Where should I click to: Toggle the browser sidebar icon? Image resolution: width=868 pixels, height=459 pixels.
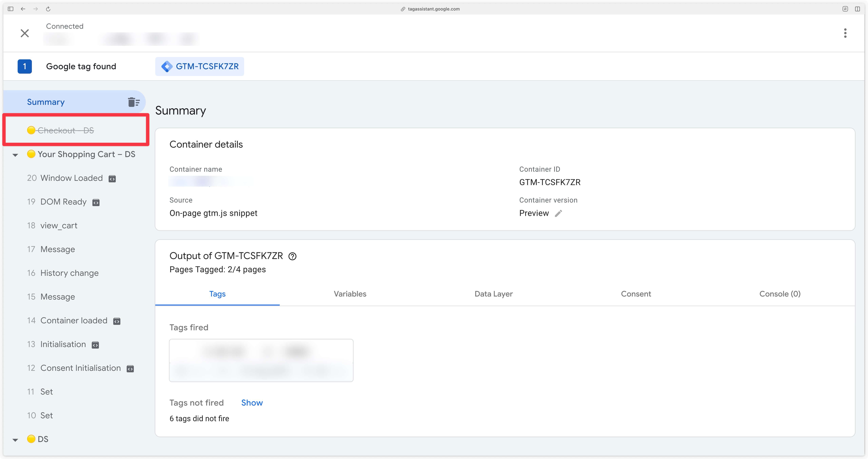pyautogui.click(x=11, y=9)
